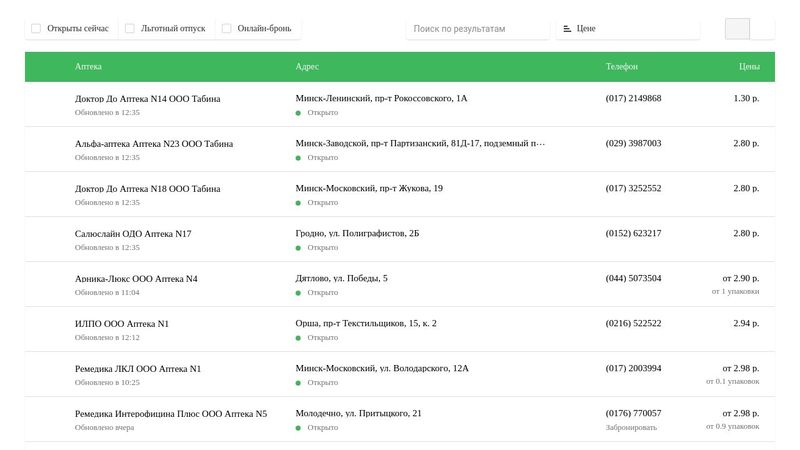The image size is (800, 450).
Task: Click the sort icon beside Цене
Action: [x=567, y=29]
